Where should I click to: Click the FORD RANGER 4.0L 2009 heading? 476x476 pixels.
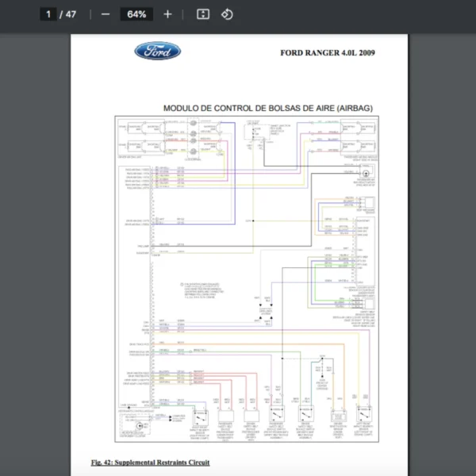(x=327, y=53)
